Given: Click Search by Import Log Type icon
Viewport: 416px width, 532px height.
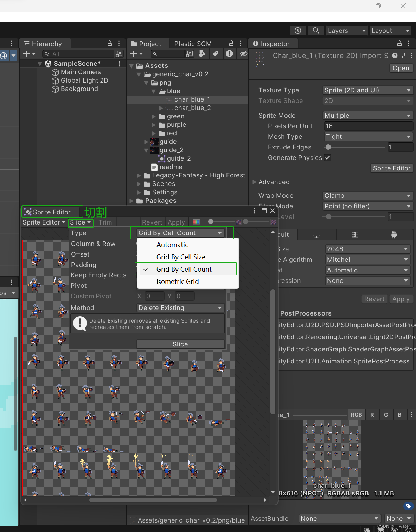Looking at the screenshot, I should click(x=229, y=53).
